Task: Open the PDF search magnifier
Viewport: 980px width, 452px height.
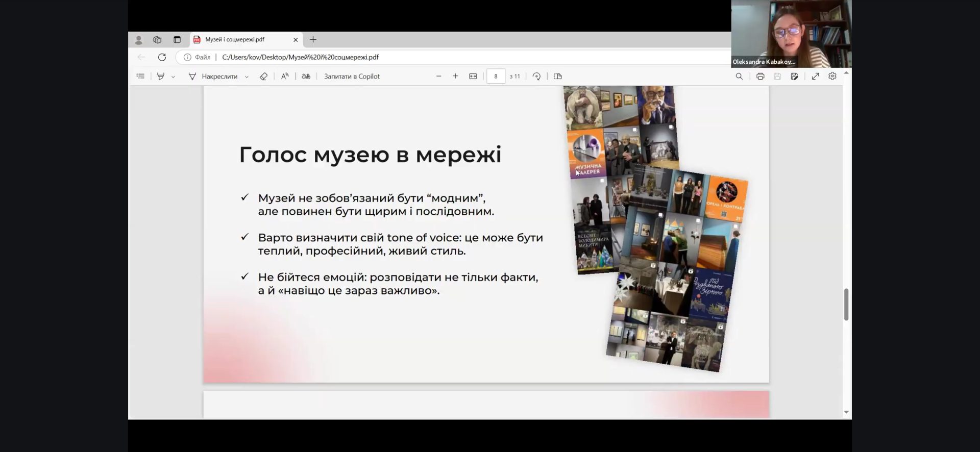Action: tap(739, 77)
